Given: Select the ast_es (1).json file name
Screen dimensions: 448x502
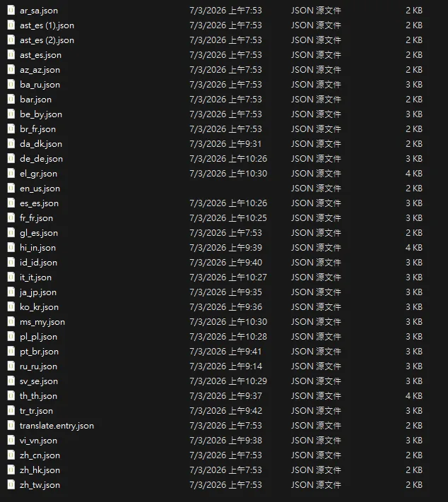Looking at the screenshot, I should 47,25.
